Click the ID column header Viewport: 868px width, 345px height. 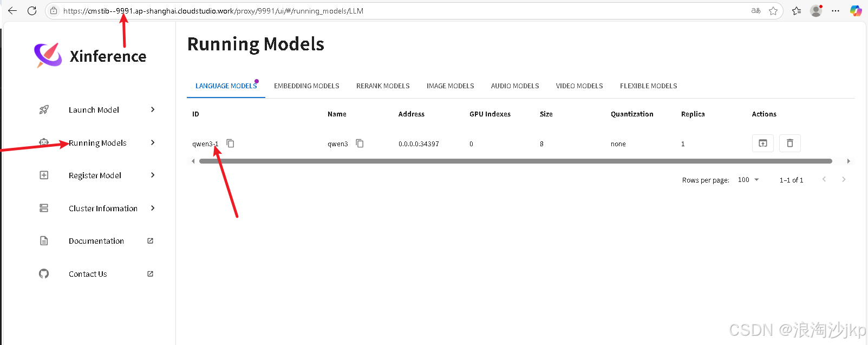195,114
